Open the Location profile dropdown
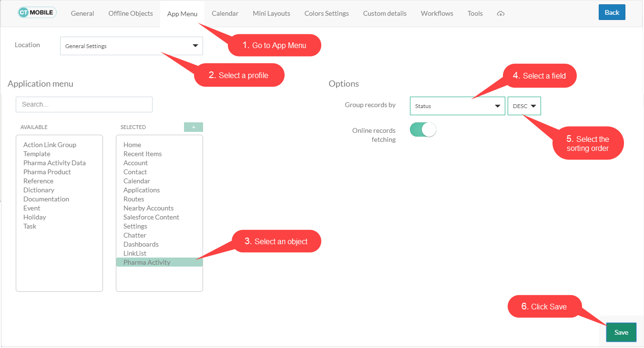Image resolution: width=644 pixels, height=348 pixels. (x=132, y=46)
